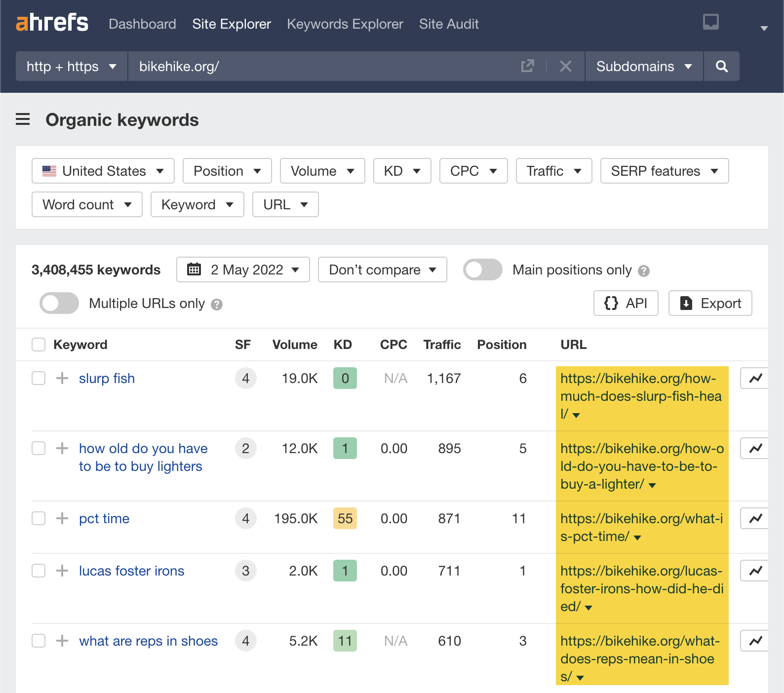Tick the select-all keywords checkbox
The width and height of the screenshot is (784, 693).
pyautogui.click(x=39, y=345)
